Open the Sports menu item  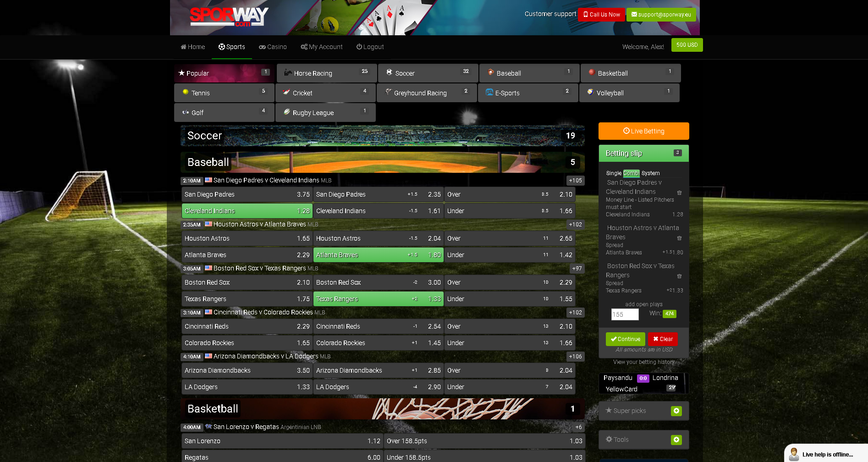231,47
